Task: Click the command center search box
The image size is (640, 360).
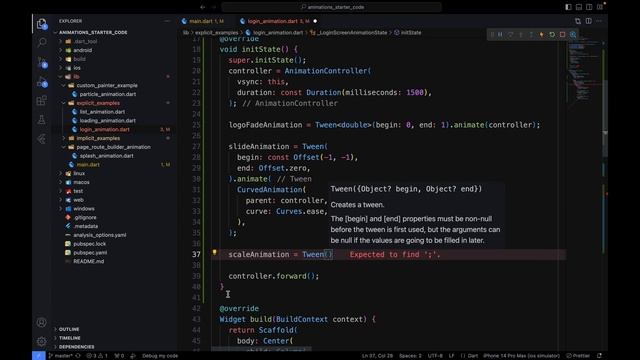Action: (331, 7)
